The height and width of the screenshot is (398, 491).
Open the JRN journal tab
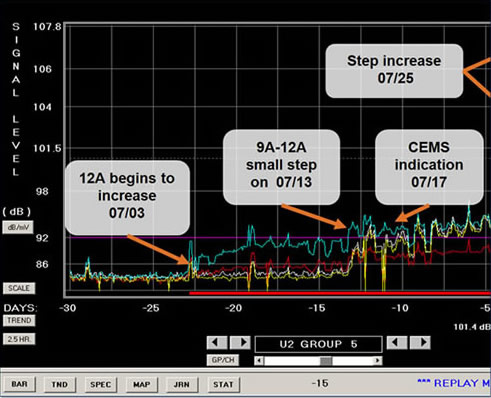click(182, 384)
